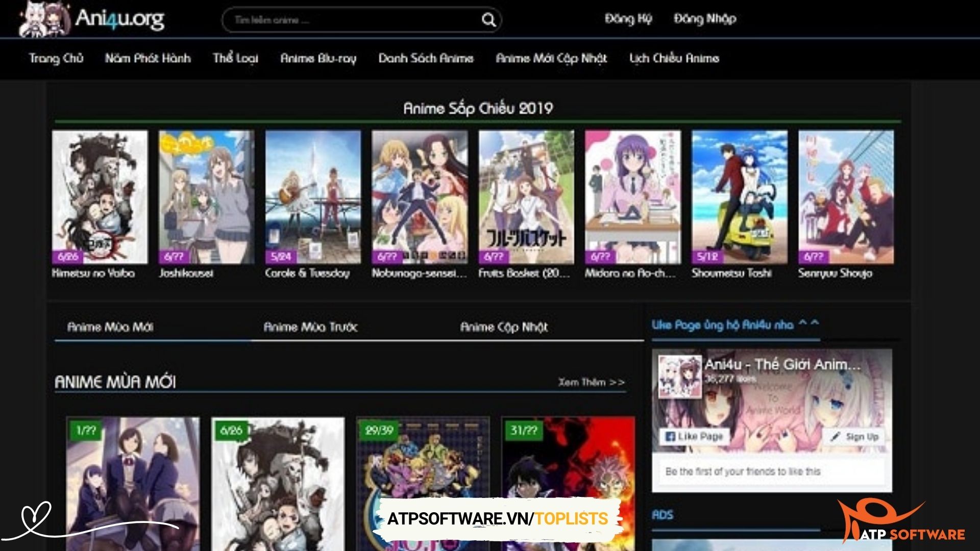Open Lịch Chiếu Anime menu item
Screen dimensions: 980x551
coord(674,58)
